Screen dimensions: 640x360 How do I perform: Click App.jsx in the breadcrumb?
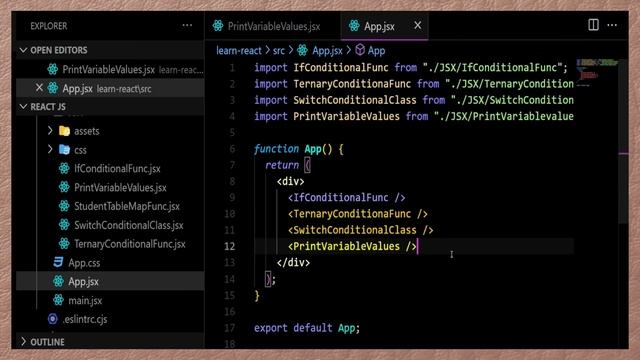[x=327, y=51]
